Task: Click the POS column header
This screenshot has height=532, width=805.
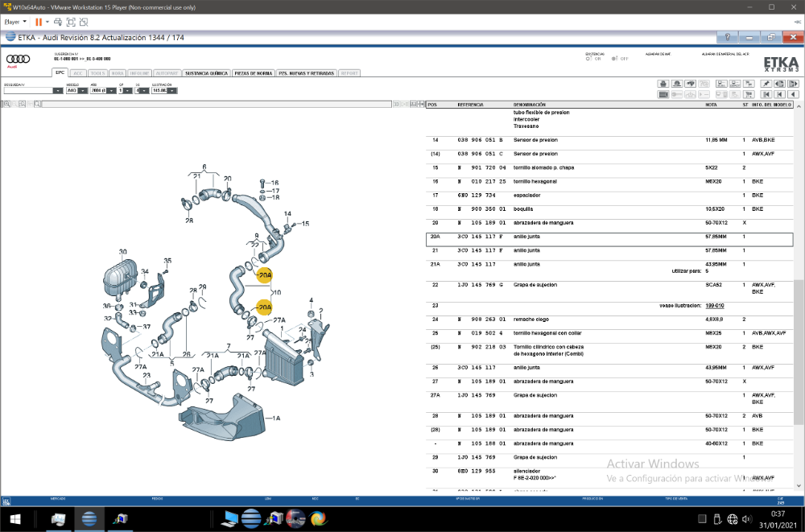Action: point(432,105)
